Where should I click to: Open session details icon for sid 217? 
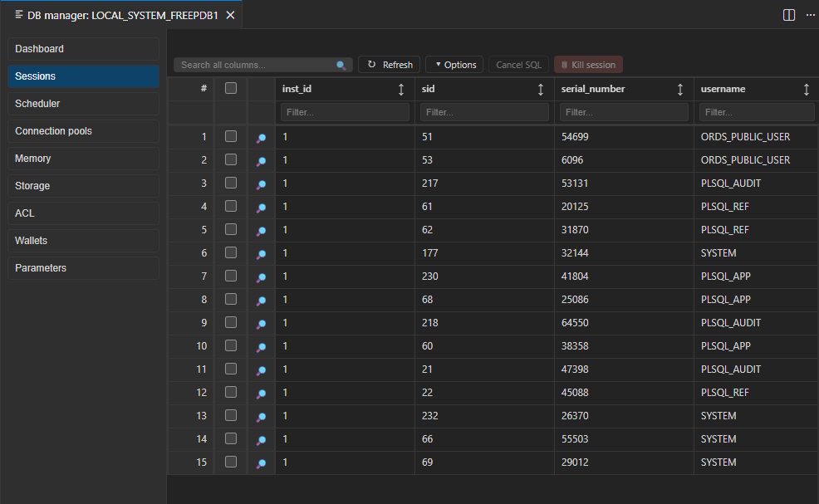pos(261,184)
